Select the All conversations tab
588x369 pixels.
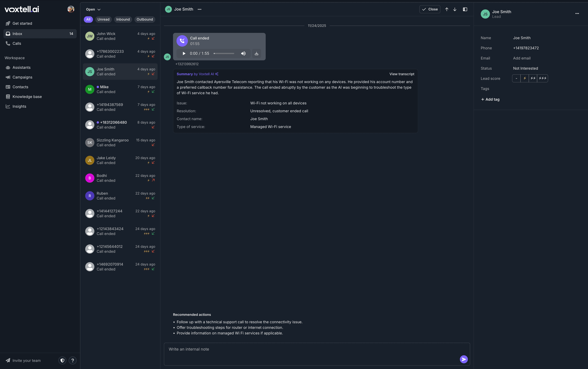click(x=88, y=19)
